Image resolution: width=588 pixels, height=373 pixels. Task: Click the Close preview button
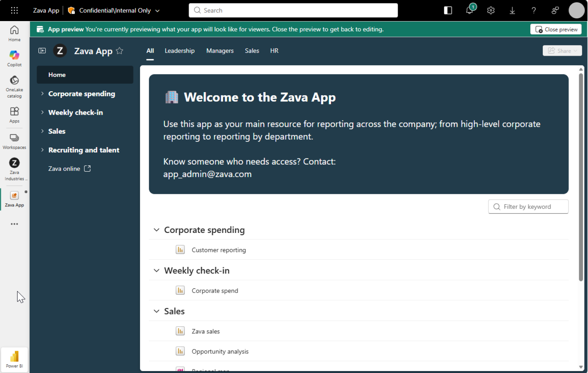coord(556,29)
